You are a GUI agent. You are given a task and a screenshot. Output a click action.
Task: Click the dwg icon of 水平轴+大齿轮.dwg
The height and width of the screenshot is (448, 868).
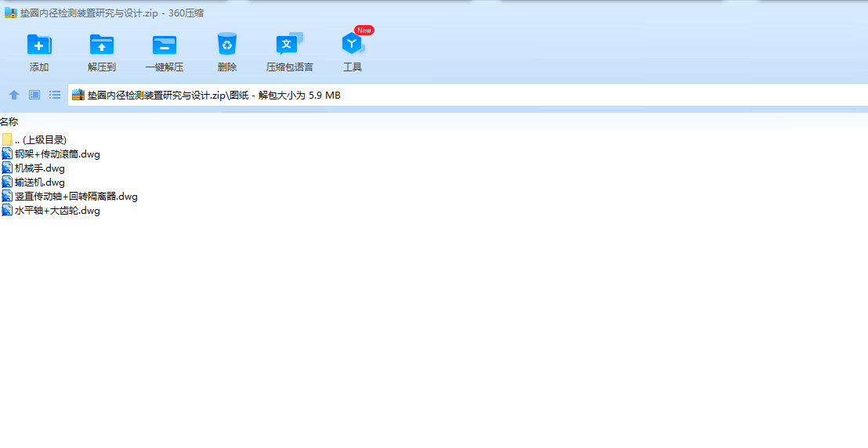pos(7,210)
